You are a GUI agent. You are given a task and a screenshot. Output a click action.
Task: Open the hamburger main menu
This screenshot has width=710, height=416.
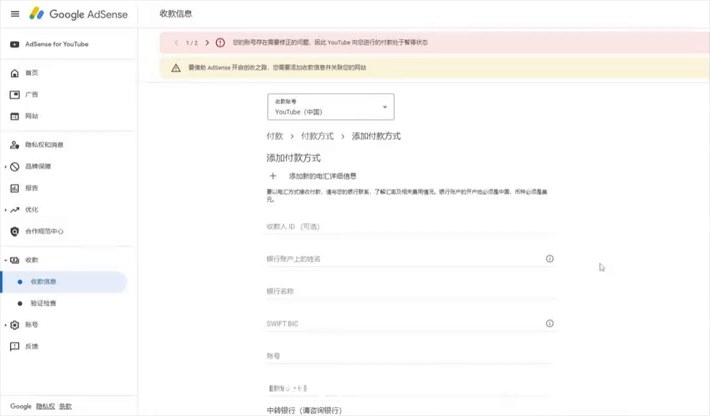pos(15,14)
